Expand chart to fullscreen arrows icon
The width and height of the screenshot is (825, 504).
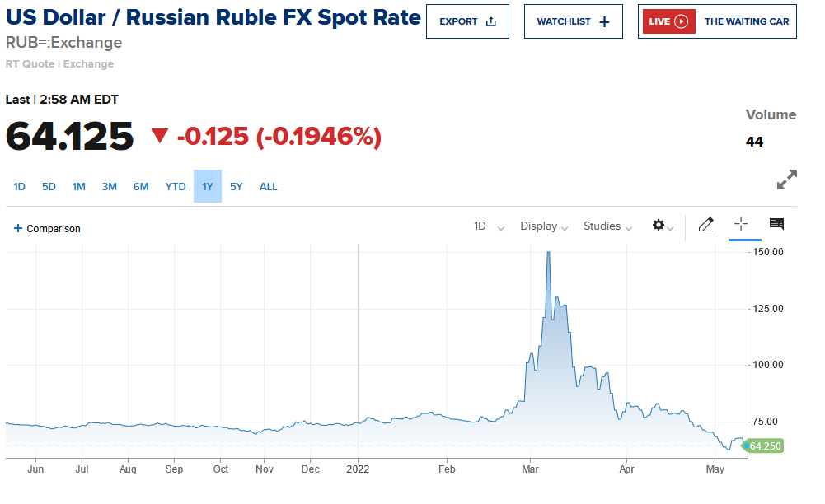click(x=786, y=180)
